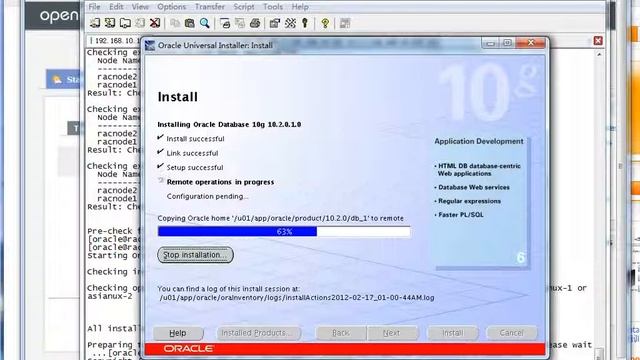
Task: Open the Options menu
Action: coord(171,7)
